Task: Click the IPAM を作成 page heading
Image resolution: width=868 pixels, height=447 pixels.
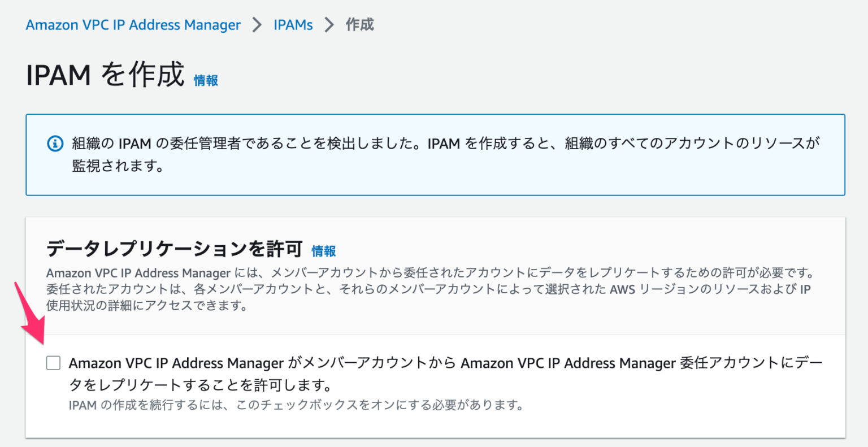Action: coord(103,74)
